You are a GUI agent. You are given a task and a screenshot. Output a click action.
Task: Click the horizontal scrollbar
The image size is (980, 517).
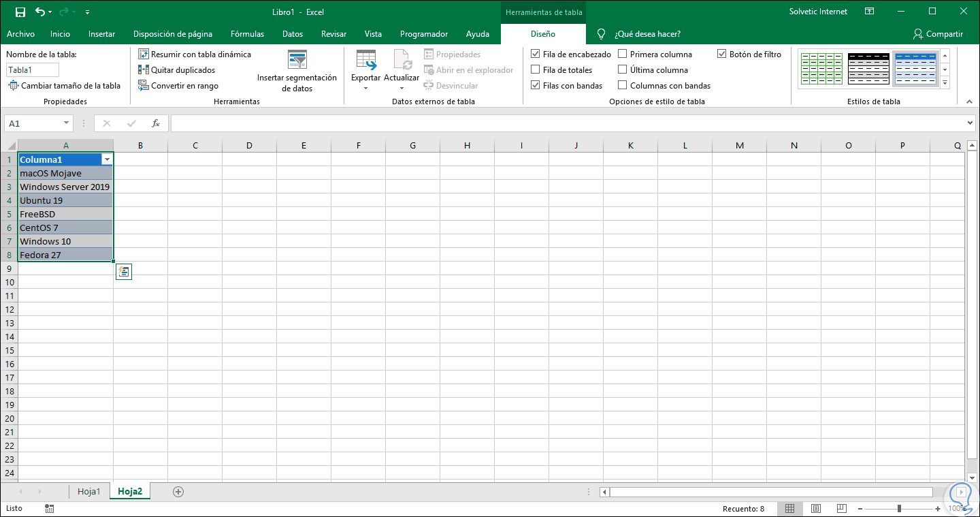pos(771,492)
